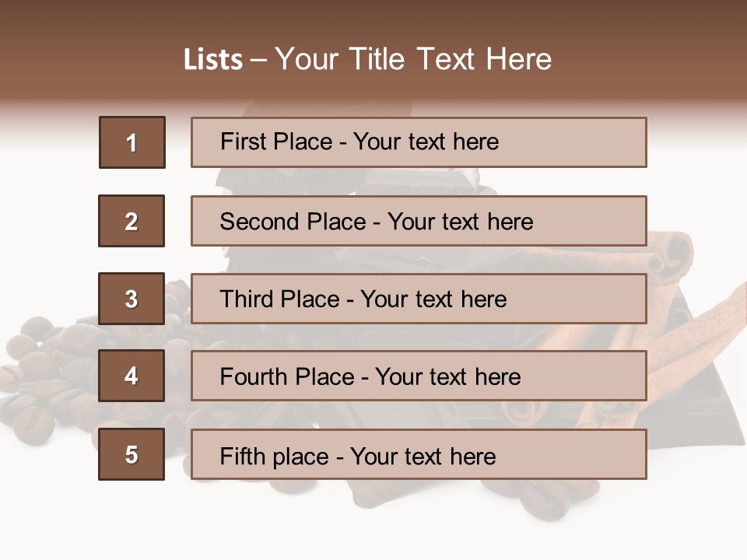The height and width of the screenshot is (560, 747).
Task: Click the Second Place text box
Action: click(419, 221)
